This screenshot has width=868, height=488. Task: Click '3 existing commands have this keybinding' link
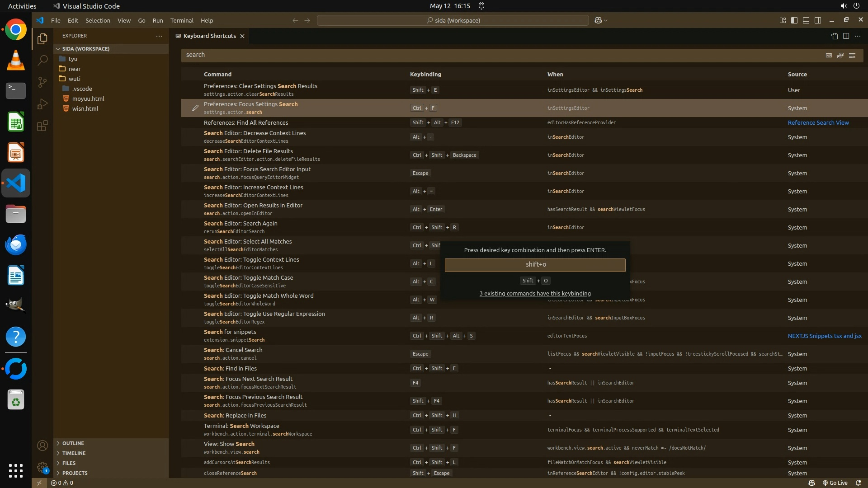pos(535,293)
